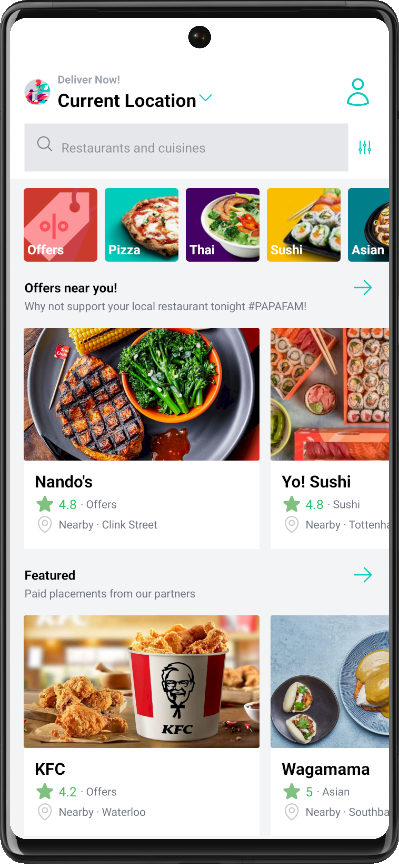Open the Nando's restaurant photo
The height and width of the screenshot is (866, 399).
tap(141, 394)
